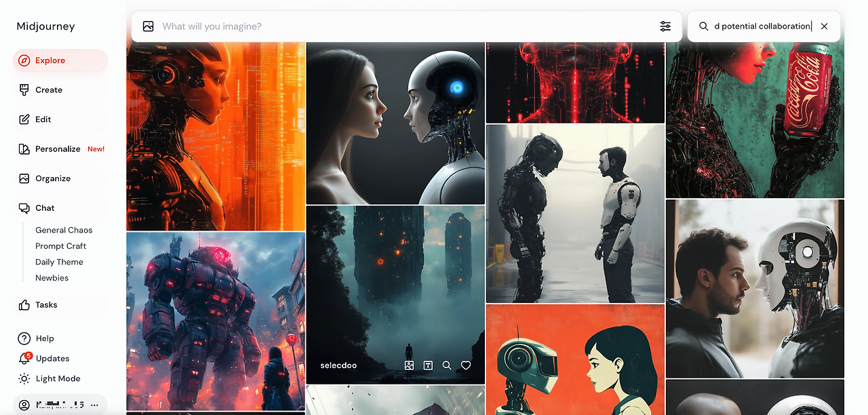Screen dimensions: 868x415
Task: Click the image upload icon in prompt bar
Action: pos(148,26)
